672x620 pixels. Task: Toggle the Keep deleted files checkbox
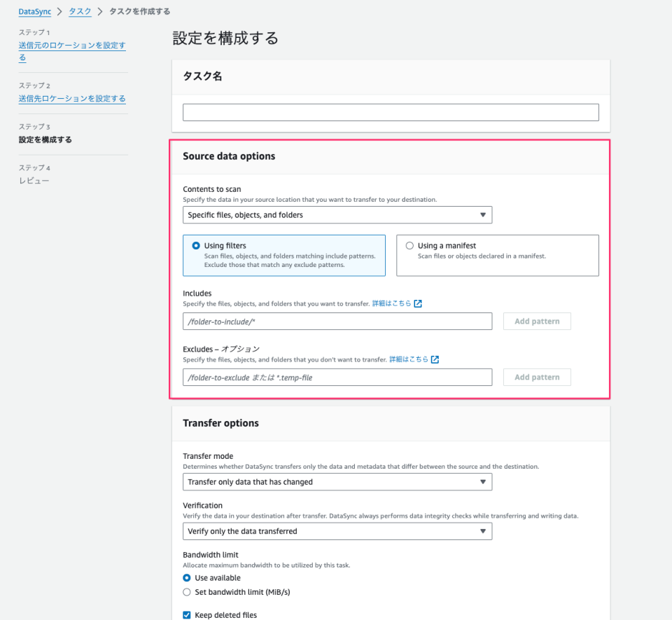point(187,615)
